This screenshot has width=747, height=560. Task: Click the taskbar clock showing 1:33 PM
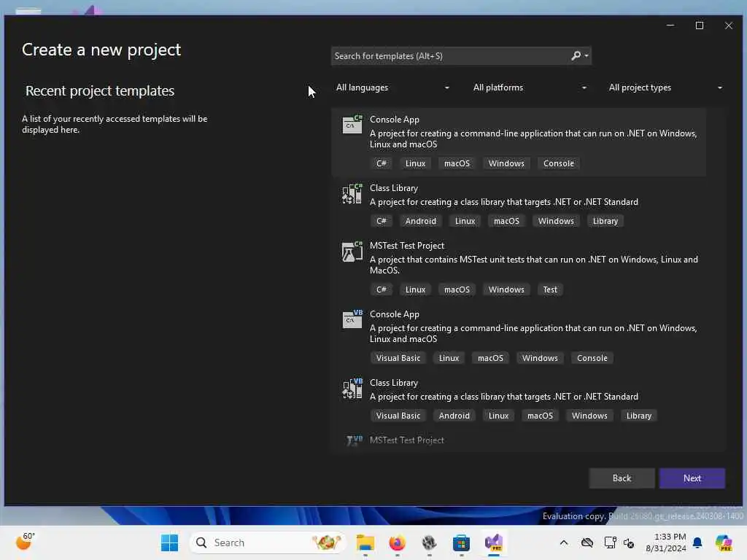(x=665, y=542)
